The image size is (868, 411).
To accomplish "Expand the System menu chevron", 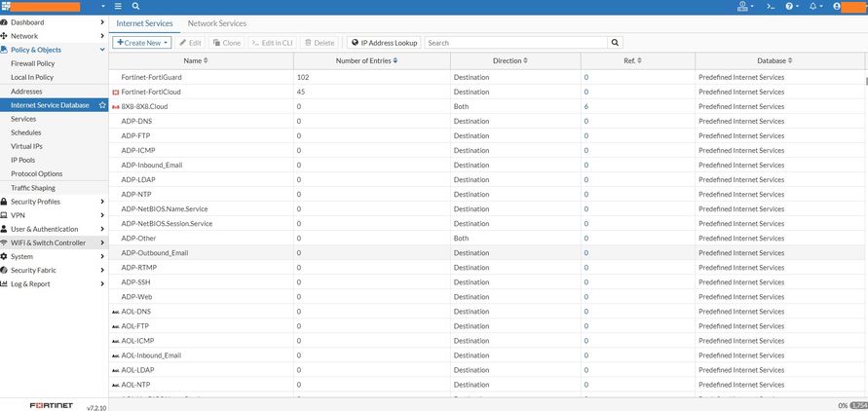I will click(x=102, y=257).
